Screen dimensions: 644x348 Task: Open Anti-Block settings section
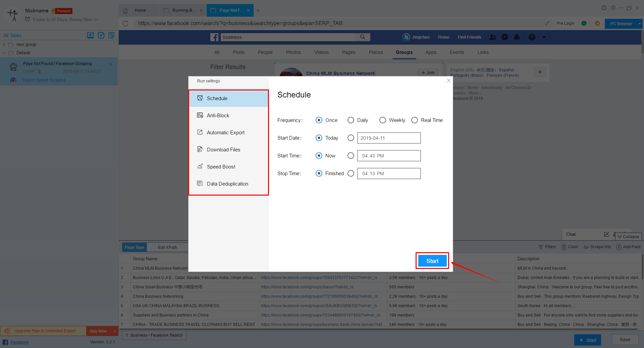[x=228, y=116]
